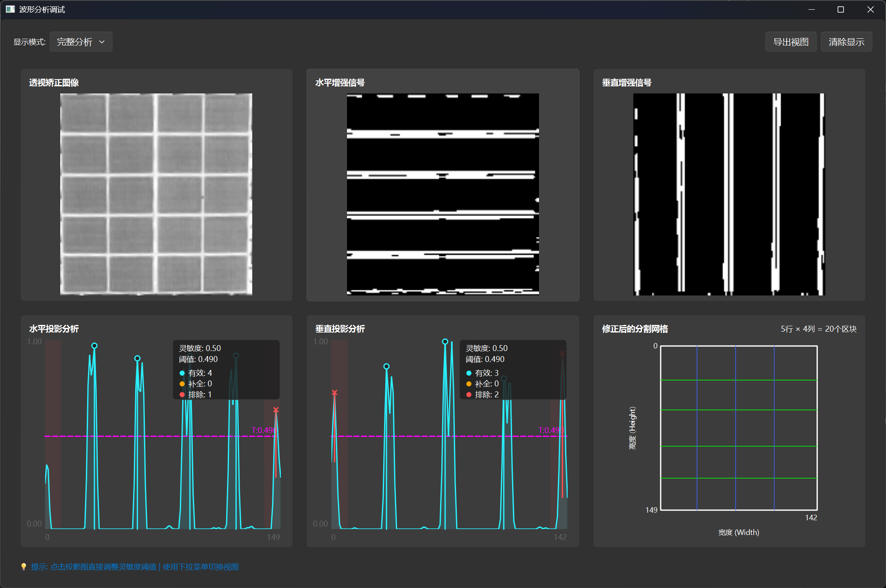The image size is (886, 588).
Task: Click the app icon in the title bar
Action: coord(10,9)
